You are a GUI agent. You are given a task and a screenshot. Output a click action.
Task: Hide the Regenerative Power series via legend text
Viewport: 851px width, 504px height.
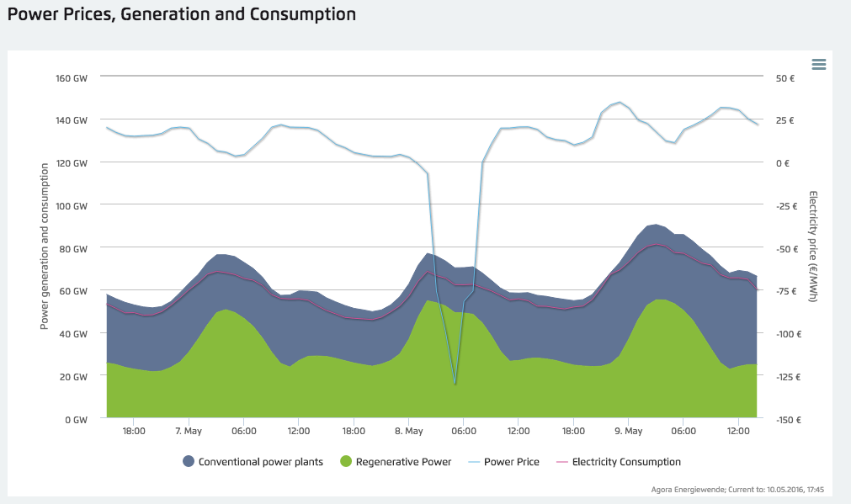[x=403, y=462]
